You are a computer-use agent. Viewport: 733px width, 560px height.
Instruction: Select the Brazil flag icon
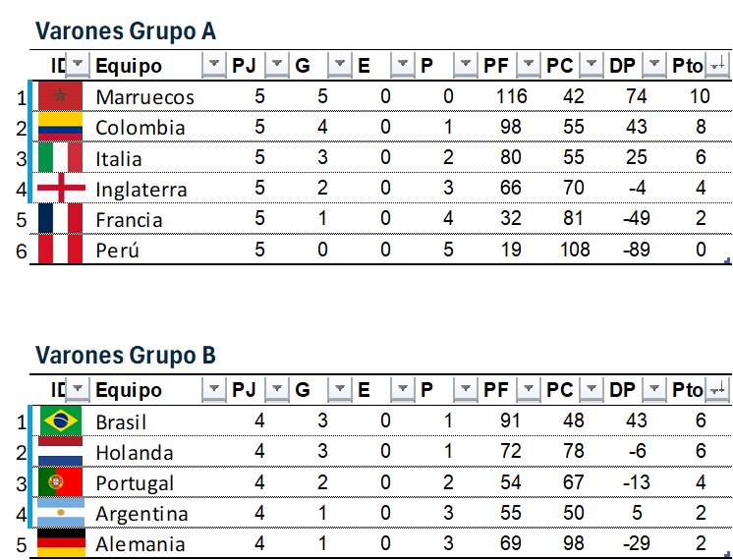(x=60, y=421)
